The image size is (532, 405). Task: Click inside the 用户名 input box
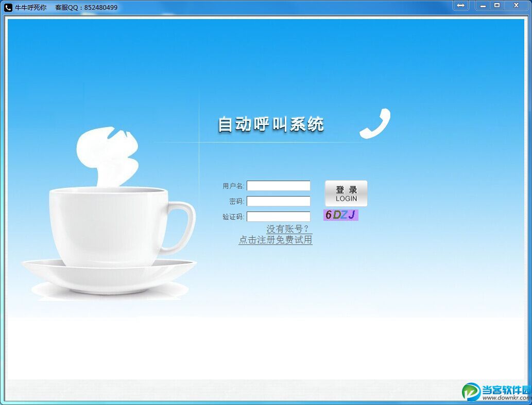[x=278, y=186]
